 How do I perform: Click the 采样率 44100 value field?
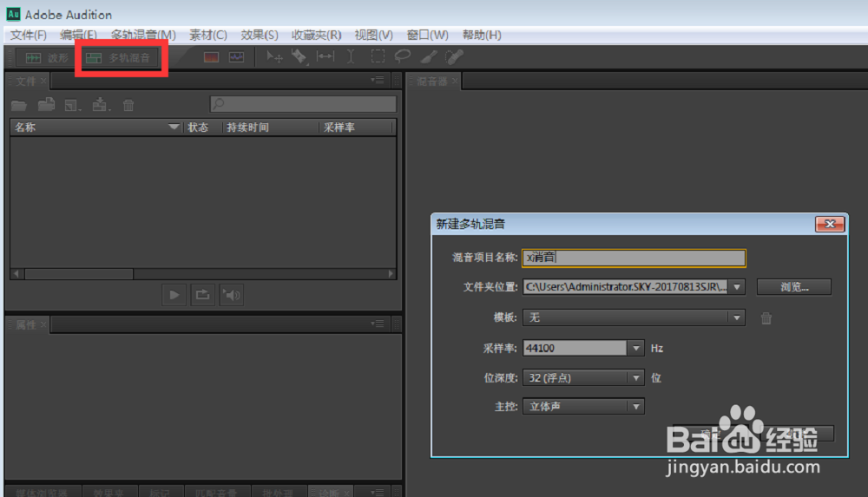[575, 348]
